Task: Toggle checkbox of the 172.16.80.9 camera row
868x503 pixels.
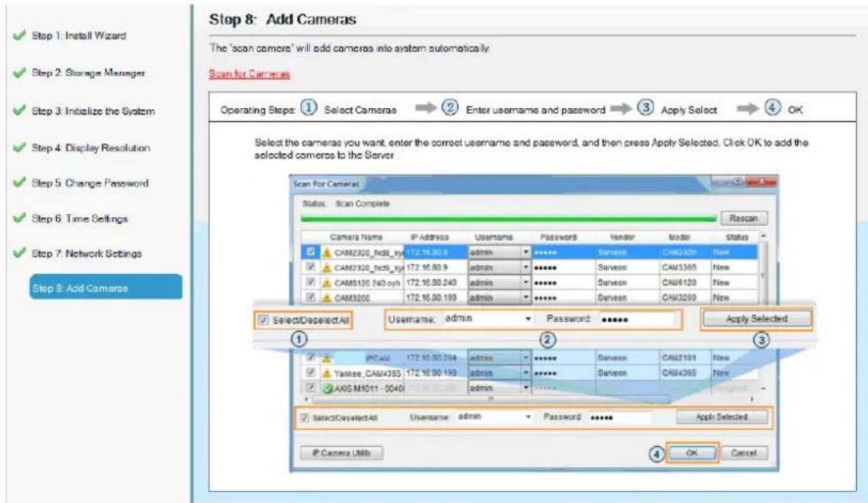Action: click(311, 267)
